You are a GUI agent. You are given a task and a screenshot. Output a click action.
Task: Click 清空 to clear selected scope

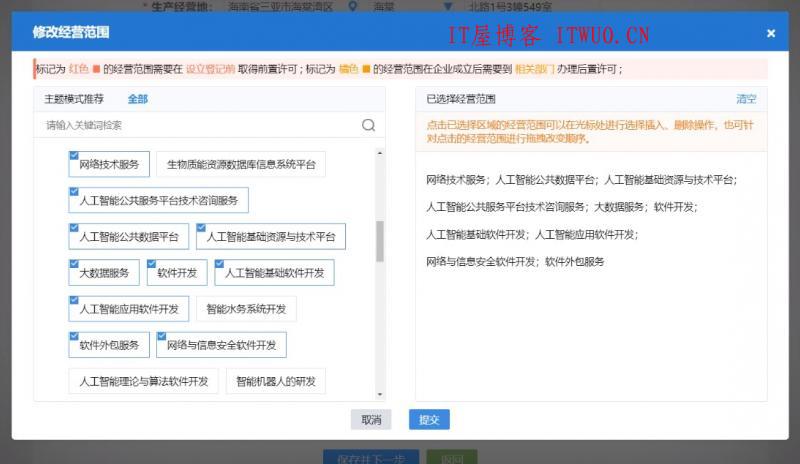click(x=746, y=99)
